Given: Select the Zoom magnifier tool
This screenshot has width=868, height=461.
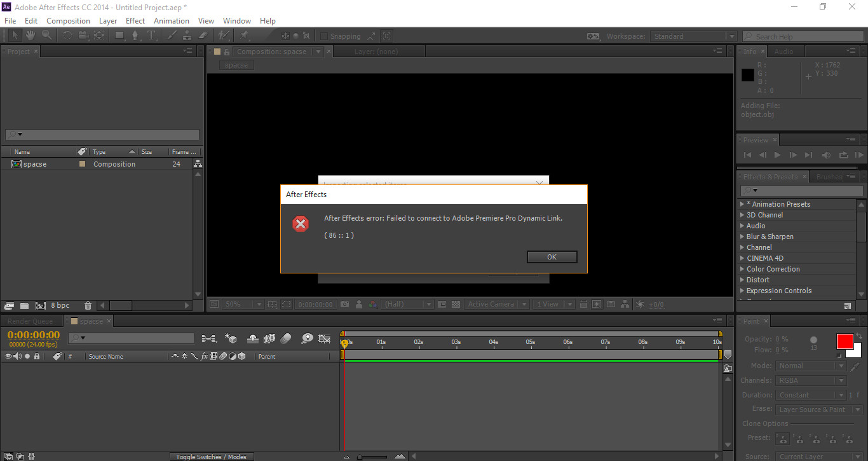Looking at the screenshot, I should 47,36.
